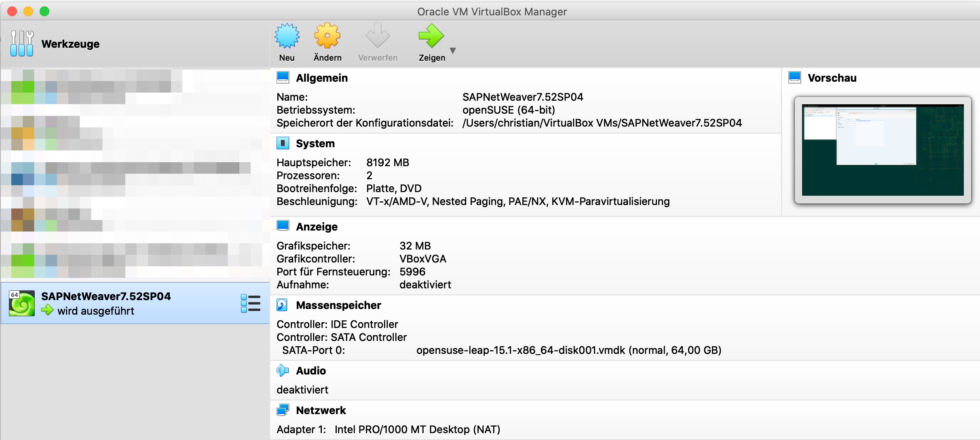Click the openSUSE (64-bit) operating system value
980x440 pixels.
tap(509, 110)
